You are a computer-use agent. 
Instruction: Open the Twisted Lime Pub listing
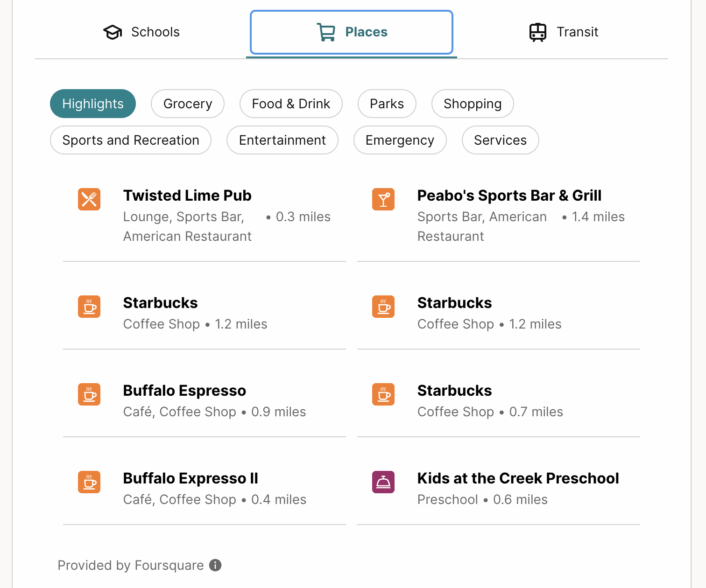click(205, 216)
